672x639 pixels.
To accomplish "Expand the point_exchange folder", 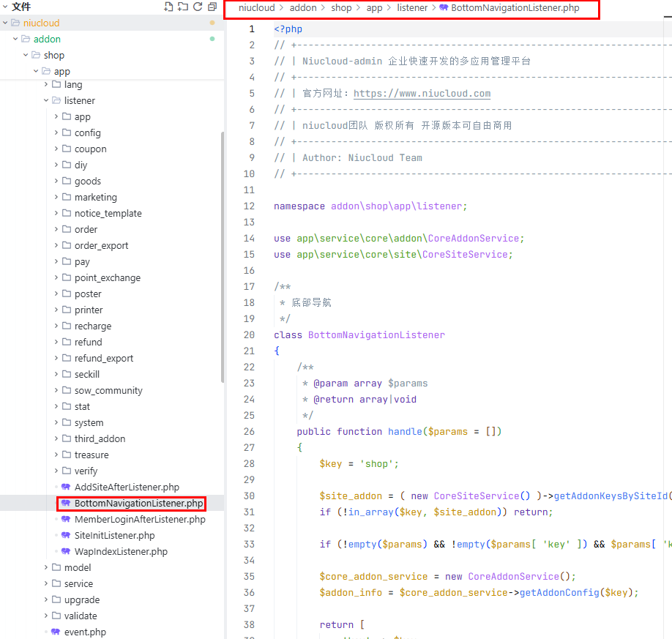I will pyautogui.click(x=56, y=277).
